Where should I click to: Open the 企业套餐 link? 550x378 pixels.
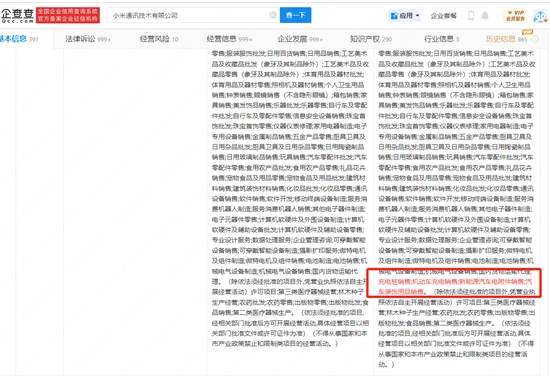(444, 16)
